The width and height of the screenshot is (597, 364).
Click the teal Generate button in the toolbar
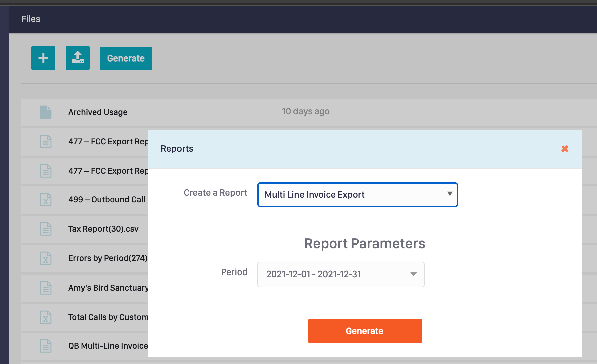126,58
